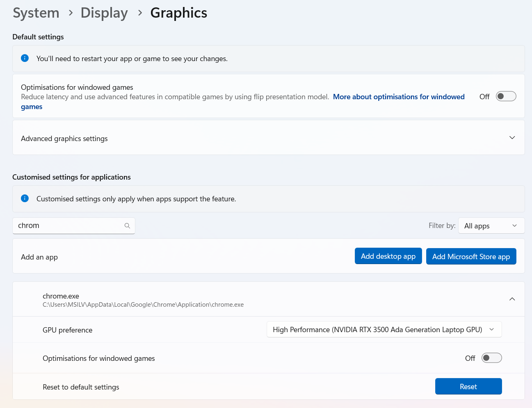
Task: Focus the app search field containing chrom
Action: (x=68, y=226)
